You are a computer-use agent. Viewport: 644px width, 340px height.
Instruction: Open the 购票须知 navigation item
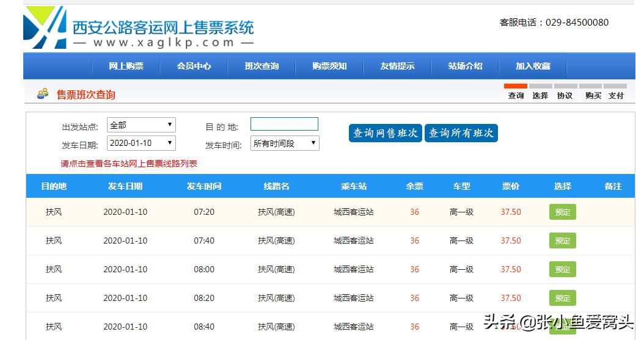[x=329, y=66]
